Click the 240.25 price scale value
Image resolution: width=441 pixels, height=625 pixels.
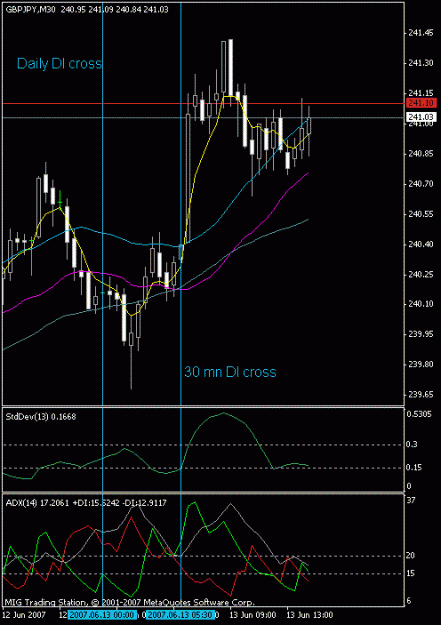[x=421, y=274]
